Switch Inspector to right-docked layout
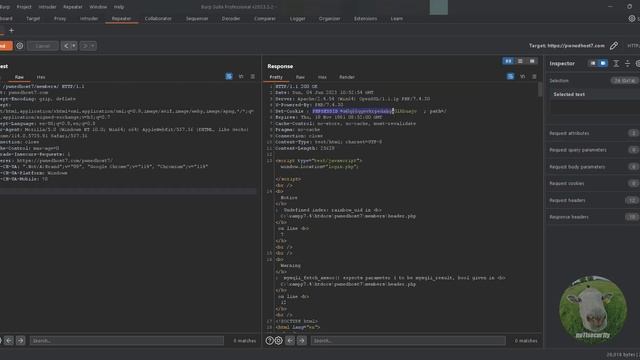 coord(603,63)
